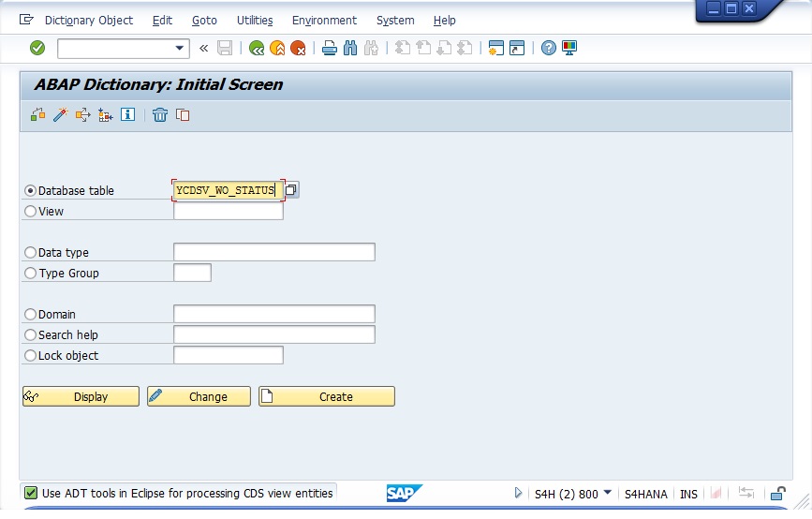Viewport: 812px width, 519px height.
Task: Click the Previous Page icon
Action: (423, 48)
